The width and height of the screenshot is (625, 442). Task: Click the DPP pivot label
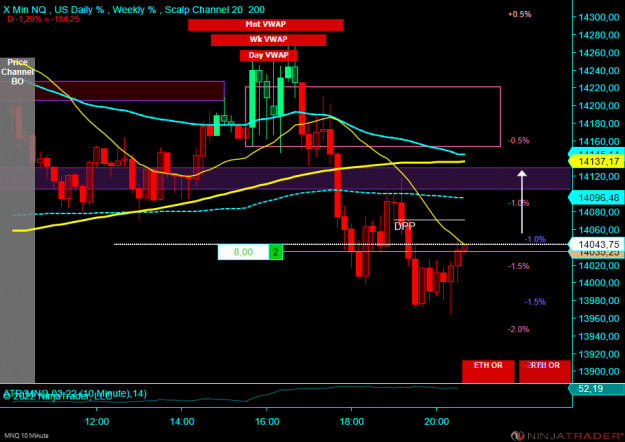(405, 226)
